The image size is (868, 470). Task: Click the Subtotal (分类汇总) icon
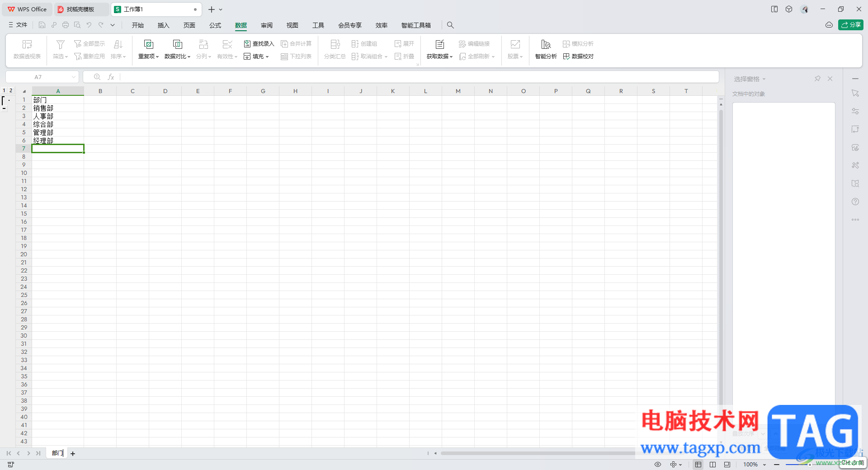(335, 44)
